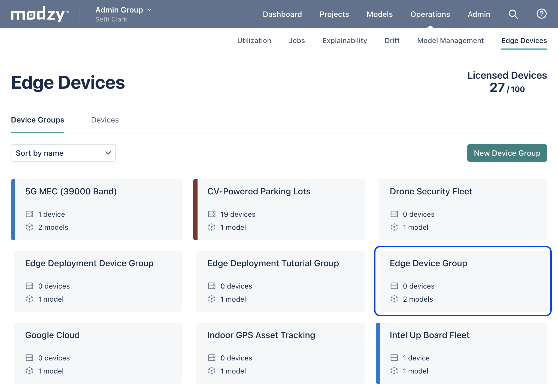Click device icon in 5G MEC card

[29, 214]
